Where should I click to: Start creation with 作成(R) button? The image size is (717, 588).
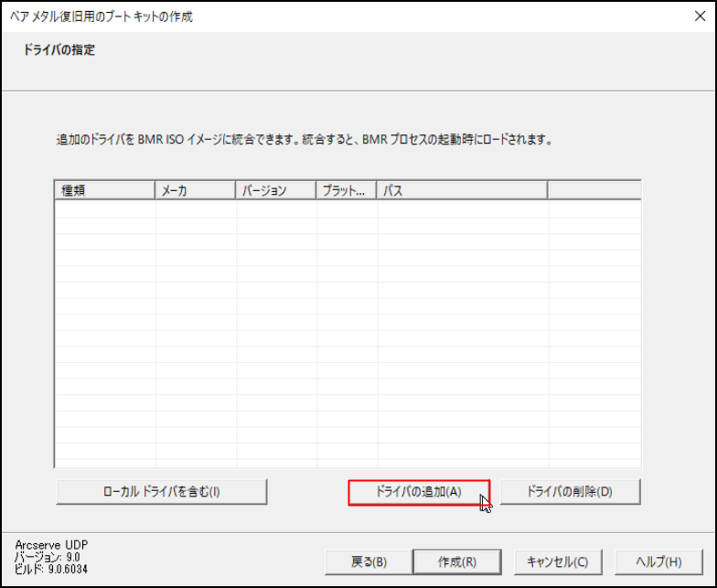457,561
